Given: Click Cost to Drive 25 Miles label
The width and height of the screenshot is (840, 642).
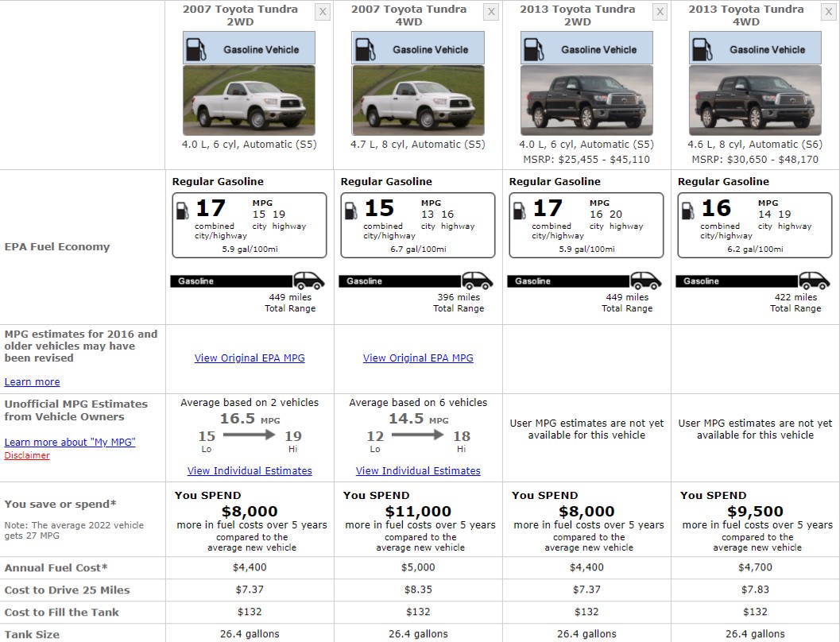Looking at the screenshot, I should click(x=67, y=590).
